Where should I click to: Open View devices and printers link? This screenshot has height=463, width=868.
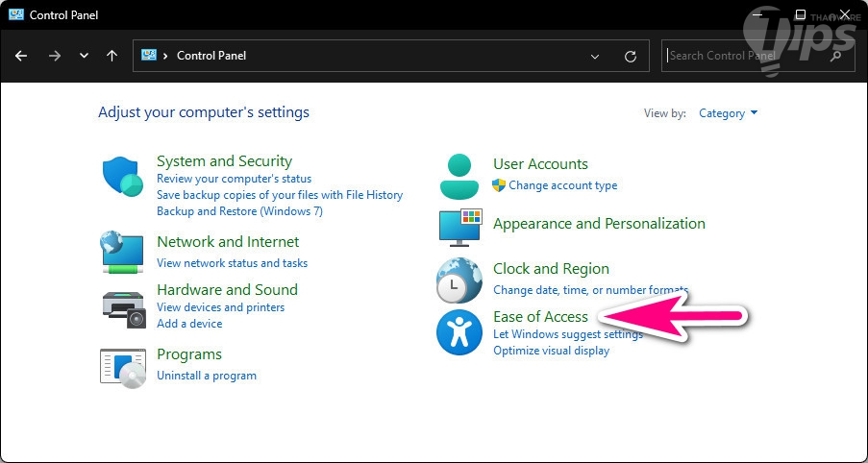(220, 307)
